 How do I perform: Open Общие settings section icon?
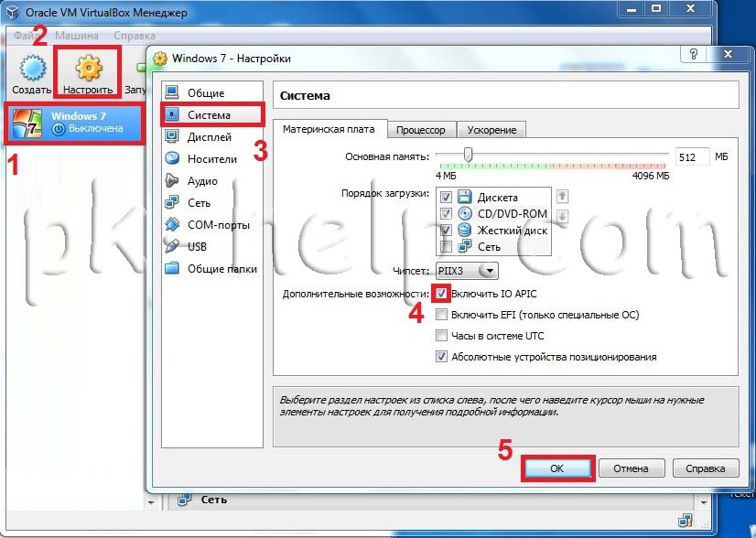172,92
